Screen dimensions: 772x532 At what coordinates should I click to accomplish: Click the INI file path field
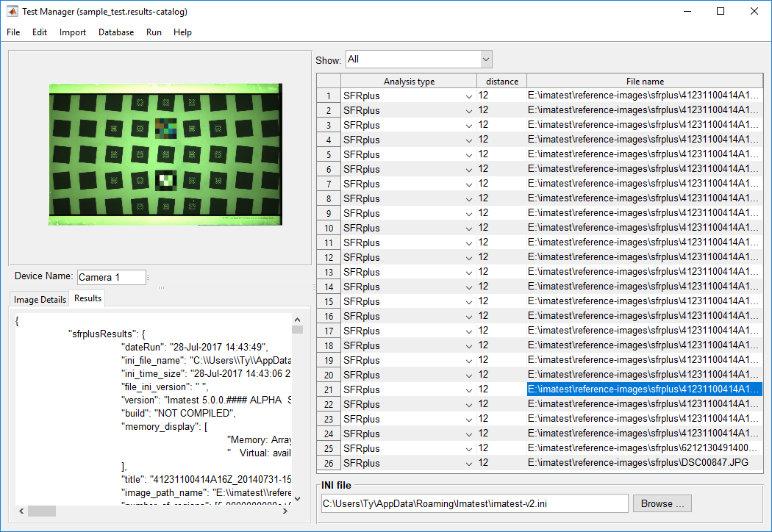pyautogui.click(x=475, y=503)
